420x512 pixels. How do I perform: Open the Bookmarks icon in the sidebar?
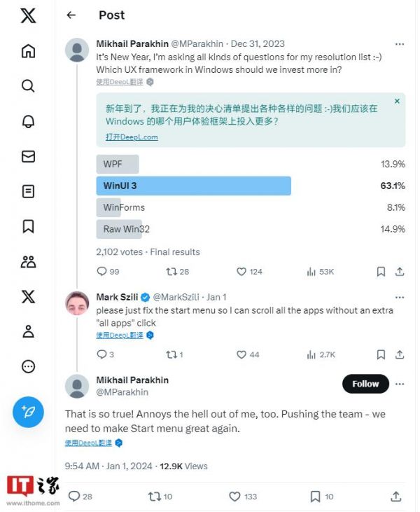28,226
